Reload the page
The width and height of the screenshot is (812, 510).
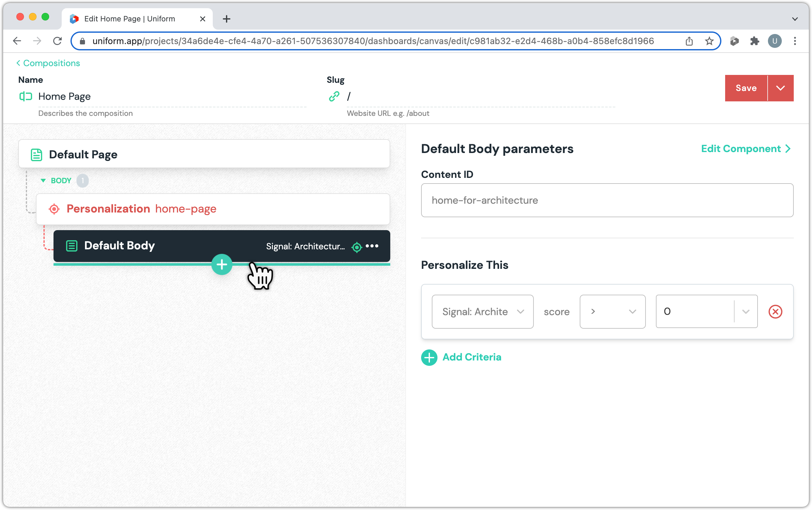pos(57,41)
